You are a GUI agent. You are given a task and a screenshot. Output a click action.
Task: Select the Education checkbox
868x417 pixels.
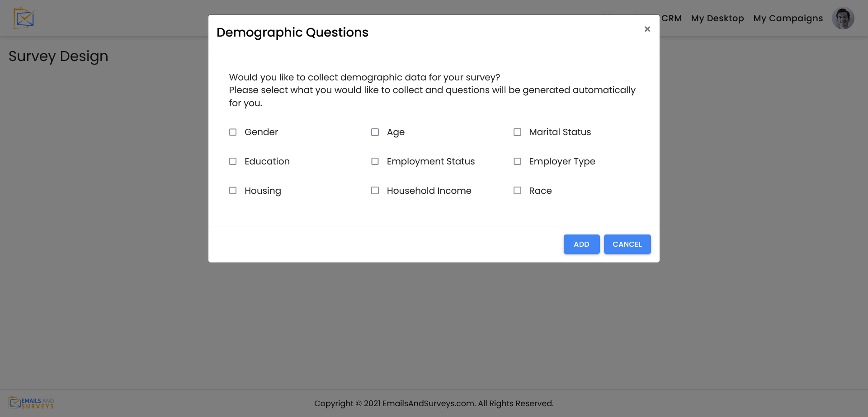(x=233, y=161)
